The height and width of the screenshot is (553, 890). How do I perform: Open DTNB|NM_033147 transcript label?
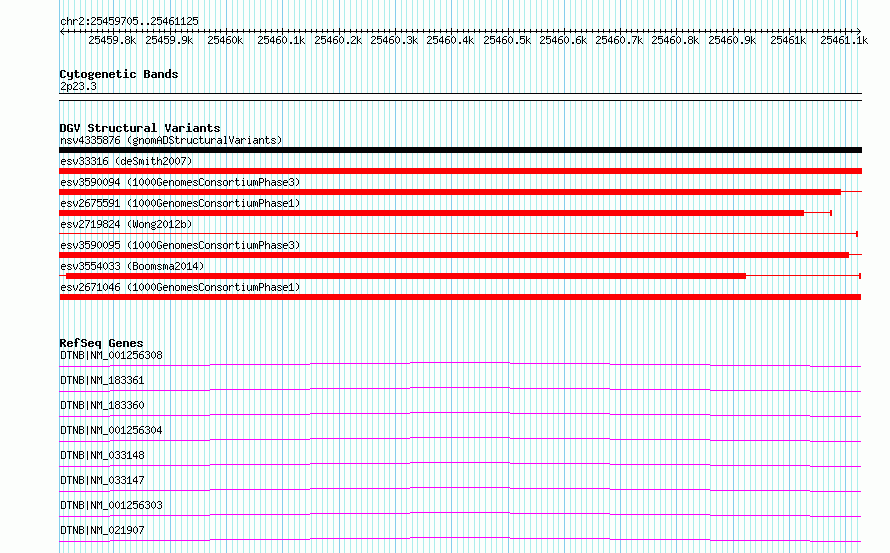point(102,480)
